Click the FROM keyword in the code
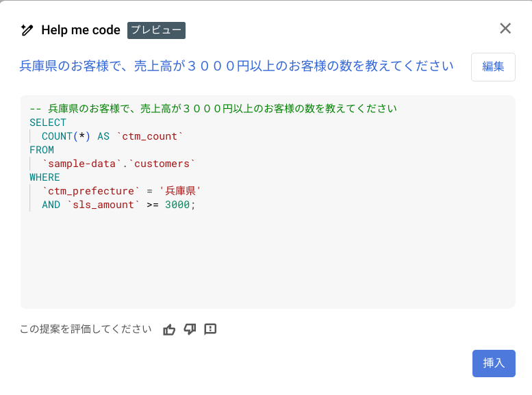 coord(42,150)
